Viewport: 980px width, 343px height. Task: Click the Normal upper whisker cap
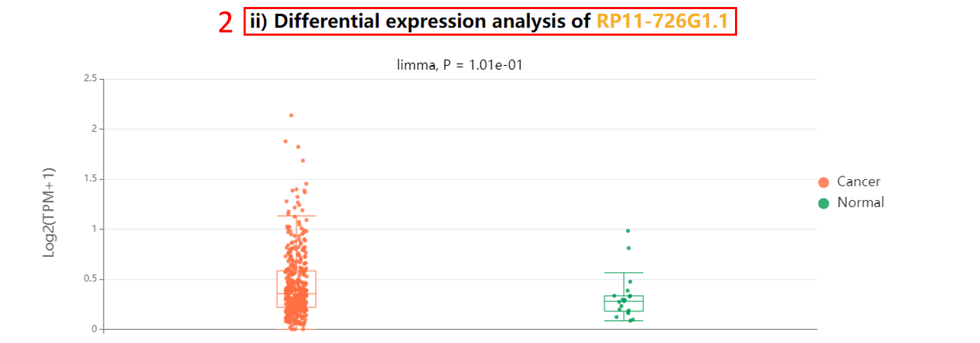[x=624, y=273]
